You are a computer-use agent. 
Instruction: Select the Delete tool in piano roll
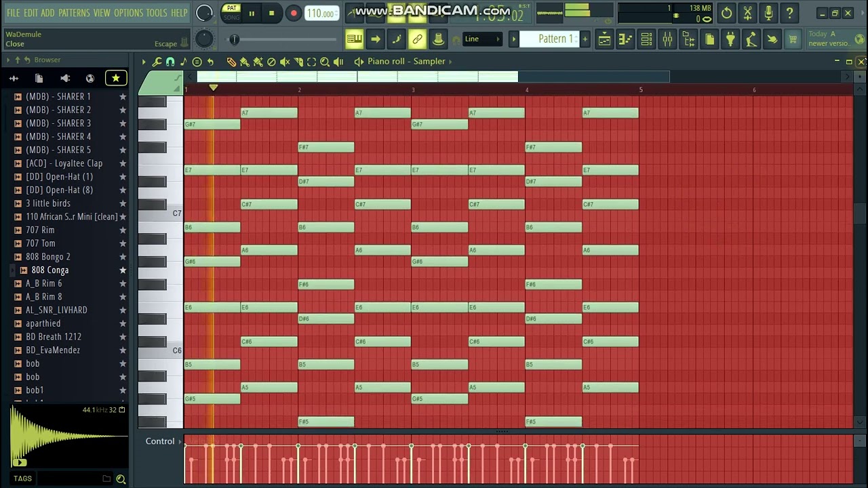coord(271,62)
